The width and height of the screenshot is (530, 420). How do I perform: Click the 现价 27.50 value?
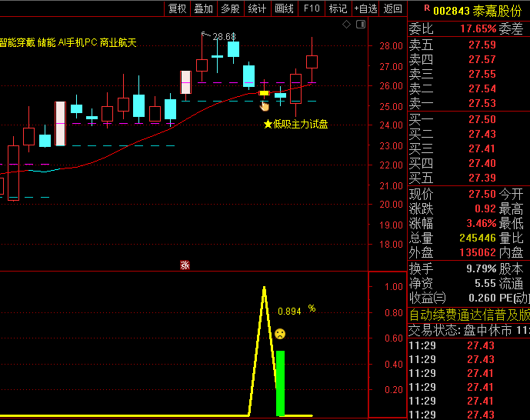(482, 194)
